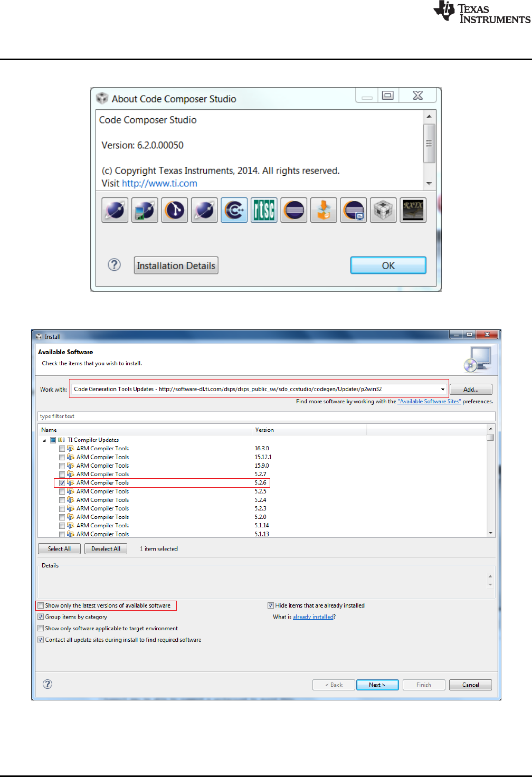Click Deselect All button
This screenshot has height=777, width=532.
pyautogui.click(x=106, y=549)
